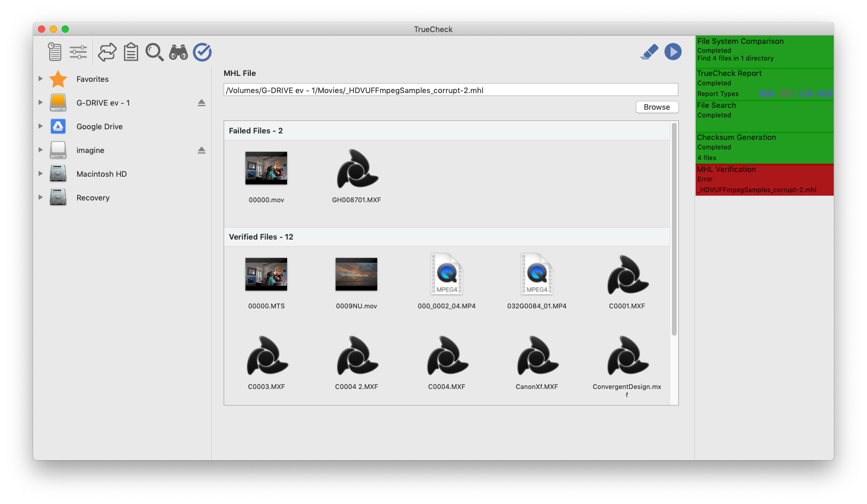Open the TrueCheck Report clipboard tool
Screen dimensions: 867x504
click(131, 52)
